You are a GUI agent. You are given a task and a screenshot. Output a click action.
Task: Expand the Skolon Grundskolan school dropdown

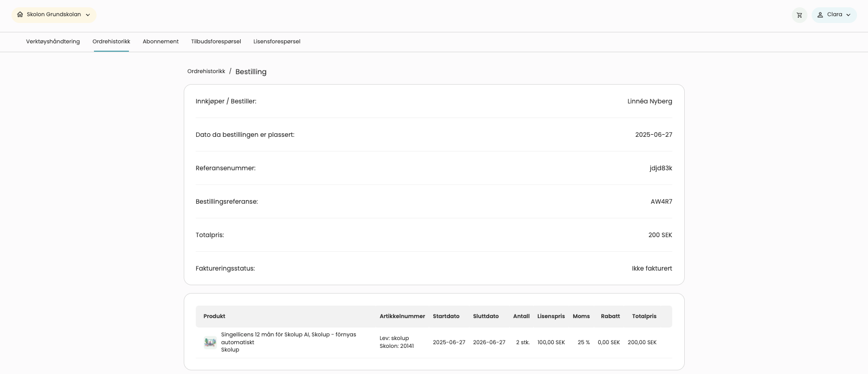pyautogui.click(x=88, y=15)
